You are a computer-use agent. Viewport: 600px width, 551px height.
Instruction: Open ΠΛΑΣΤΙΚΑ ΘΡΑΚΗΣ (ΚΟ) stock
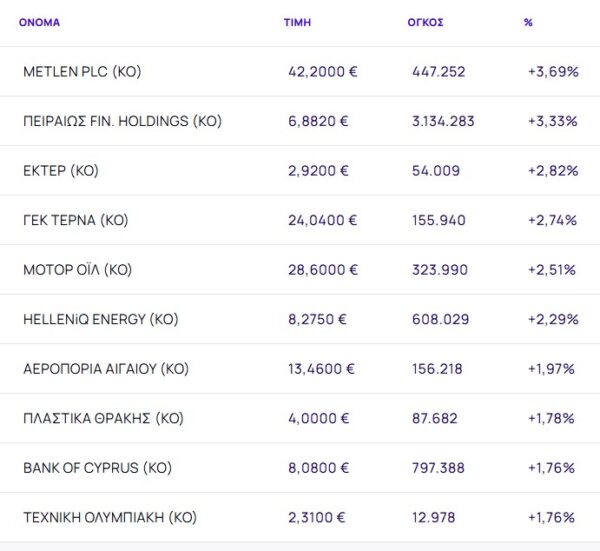pyautogui.click(x=103, y=419)
